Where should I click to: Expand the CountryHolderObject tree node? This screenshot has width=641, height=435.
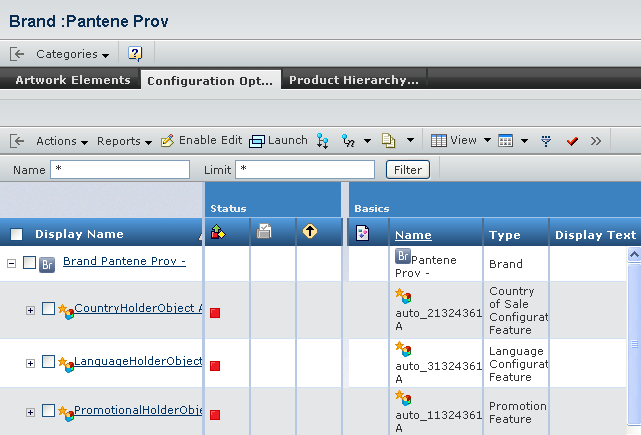coord(30,310)
